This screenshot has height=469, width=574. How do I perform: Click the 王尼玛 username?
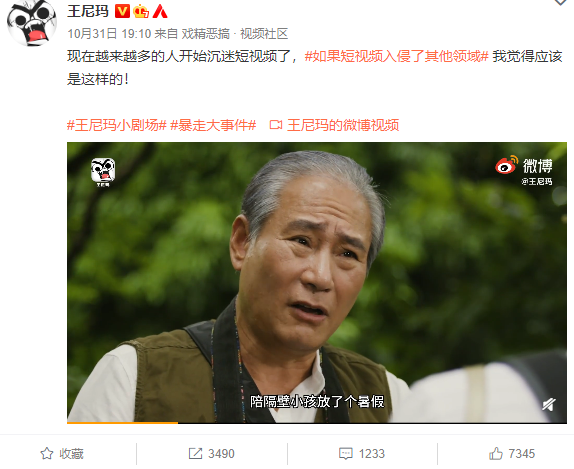click(88, 11)
